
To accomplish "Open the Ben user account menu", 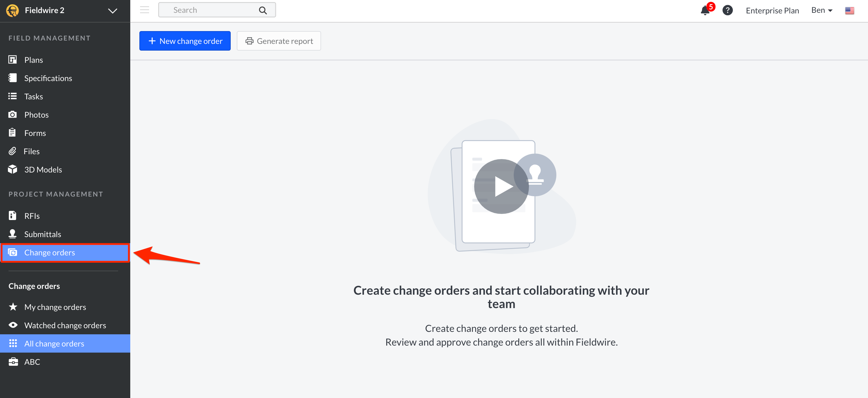I will click(821, 10).
